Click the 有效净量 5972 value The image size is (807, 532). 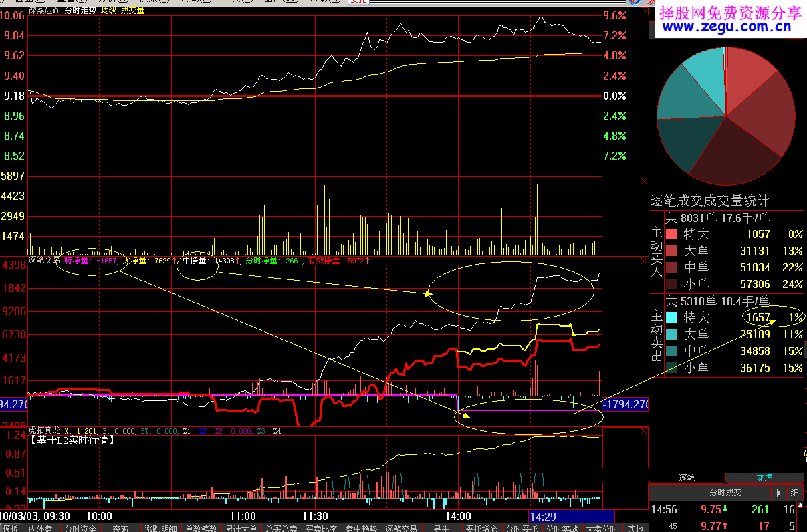[336, 261]
